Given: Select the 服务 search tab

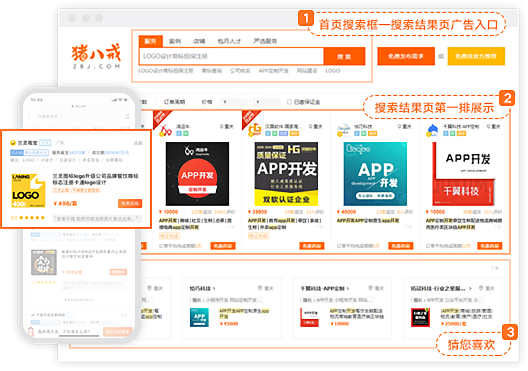Looking at the screenshot, I should coord(151,41).
